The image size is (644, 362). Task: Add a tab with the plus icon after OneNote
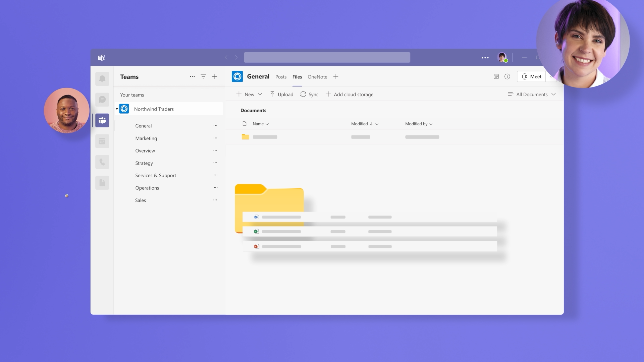point(336,77)
